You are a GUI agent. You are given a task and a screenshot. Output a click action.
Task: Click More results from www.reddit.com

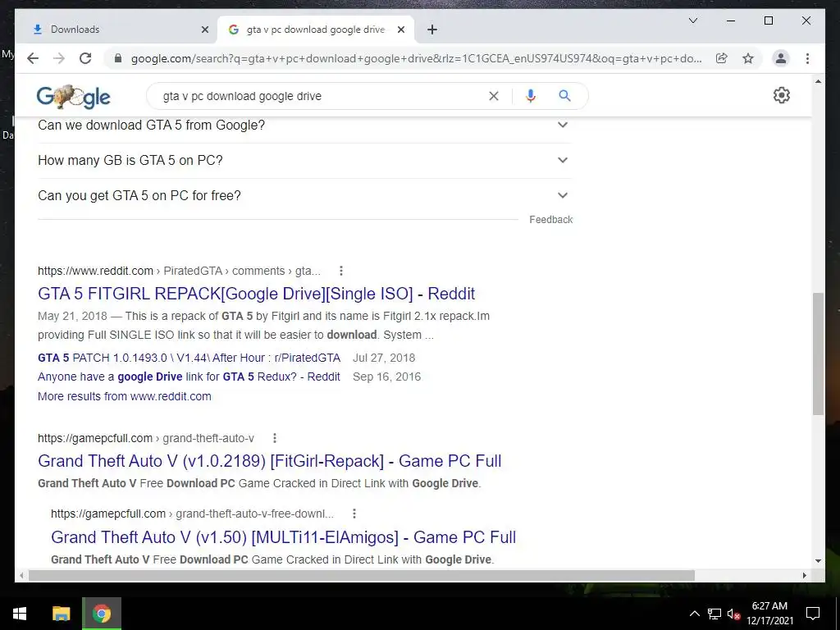[125, 396]
